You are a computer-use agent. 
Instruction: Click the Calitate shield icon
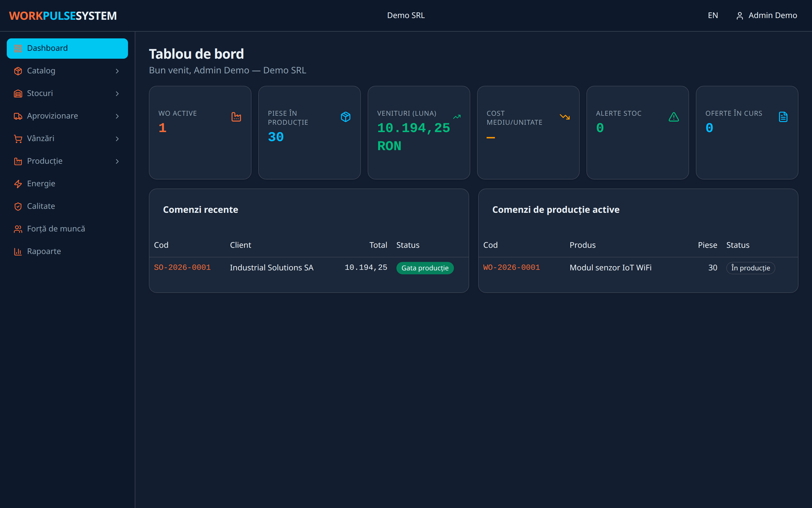point(18,206)
